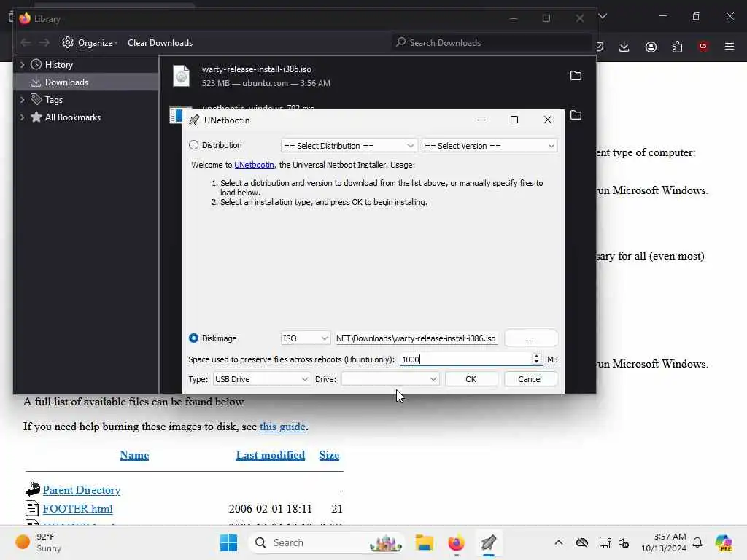The image size is (747, 560).
Task: Click Cancel in UNetbootin
Action: (530, 379)
